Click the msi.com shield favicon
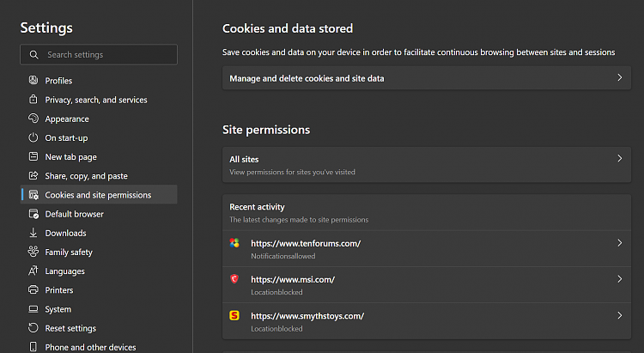Viewport: 644px width, 353px height. click(x=234, y=279)
